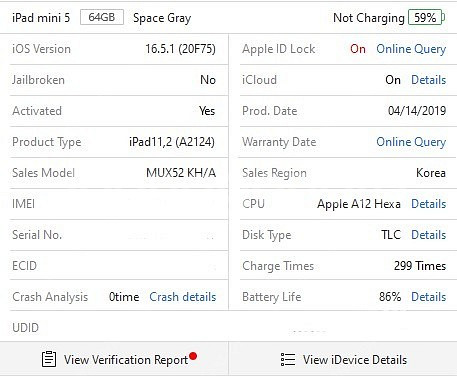Click the UDID label
The width and height of the screenshot is (457, 376).
point(25,328)
